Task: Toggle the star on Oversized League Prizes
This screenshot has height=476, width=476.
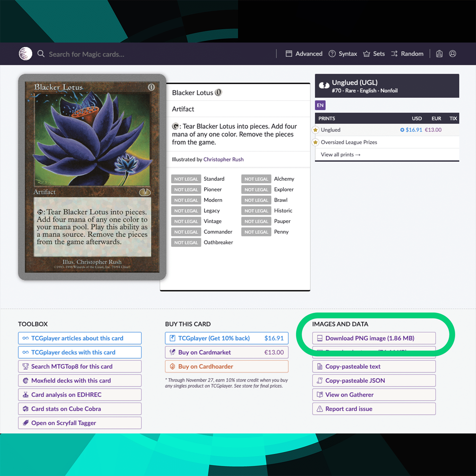Action: point(315,142)
